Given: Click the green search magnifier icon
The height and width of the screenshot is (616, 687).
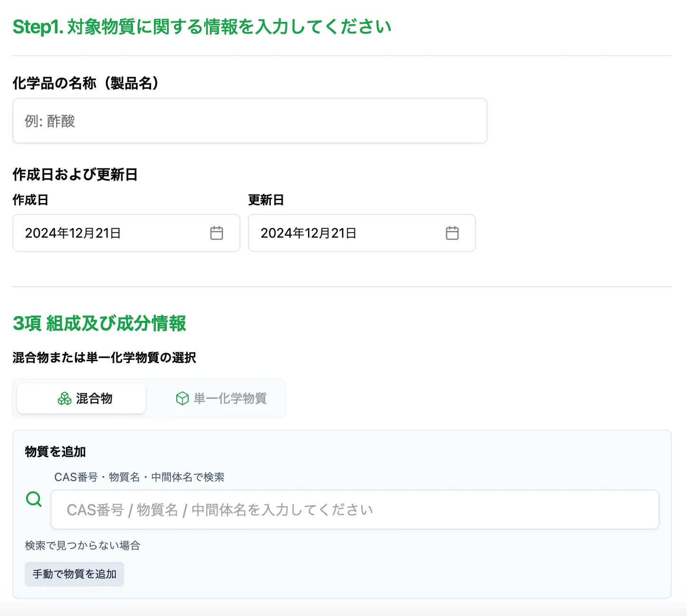Looking at the screenshot, I should tap(34, 499).
